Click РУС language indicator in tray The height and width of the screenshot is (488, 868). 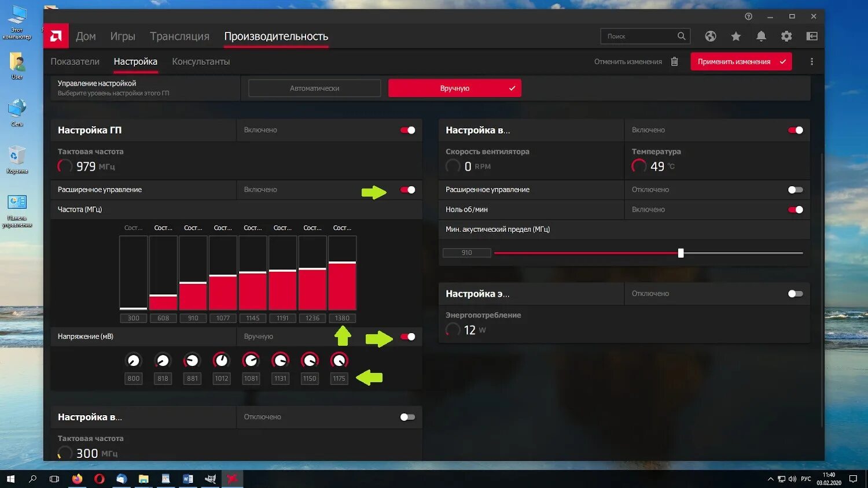pos(806,479)
